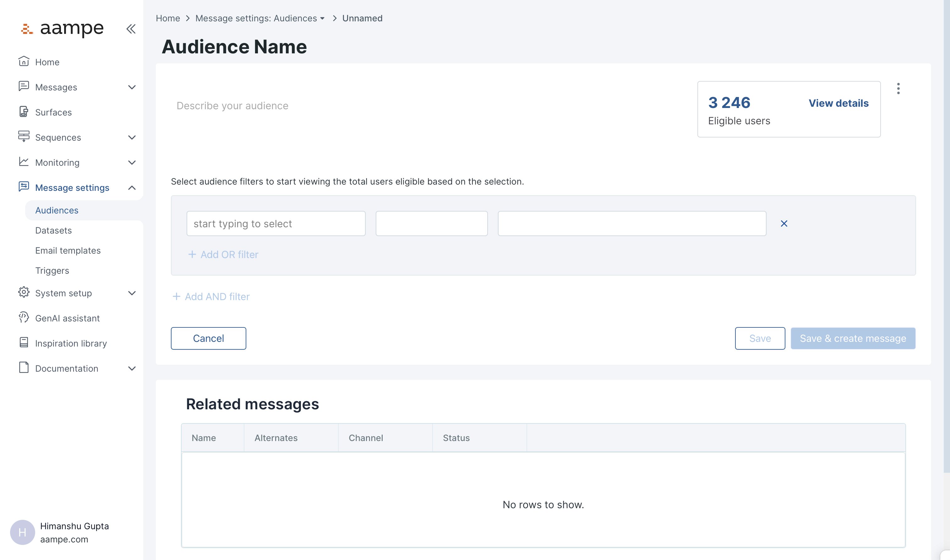Expand the Messages menu chevron
The width and height of the screenshot is (950, 560).
tap(132, 87)
